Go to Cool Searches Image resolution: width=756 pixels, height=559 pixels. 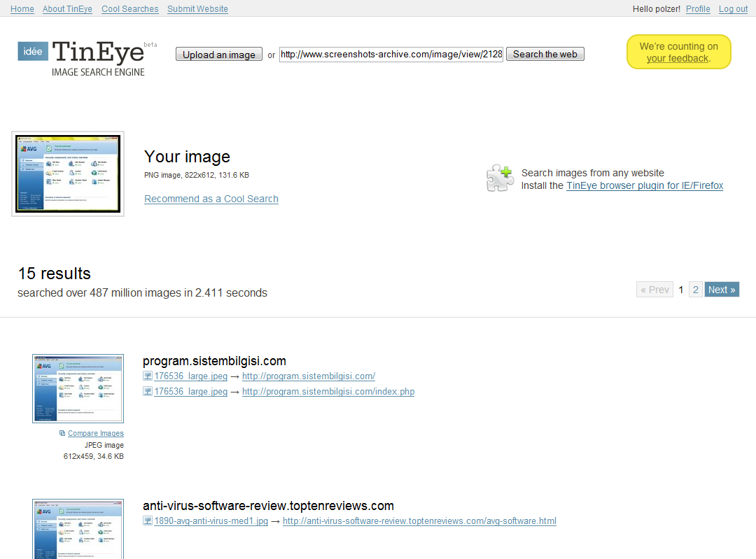pos(129,8)
